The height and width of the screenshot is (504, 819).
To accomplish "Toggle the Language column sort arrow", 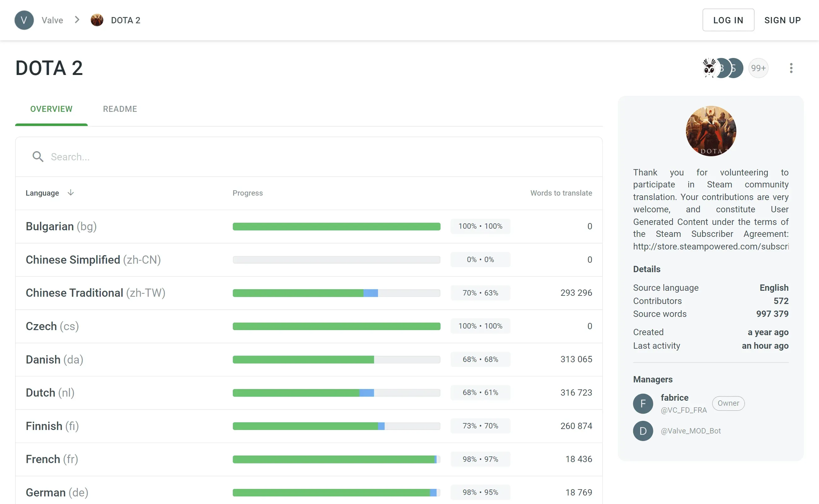I will point(71,193).
